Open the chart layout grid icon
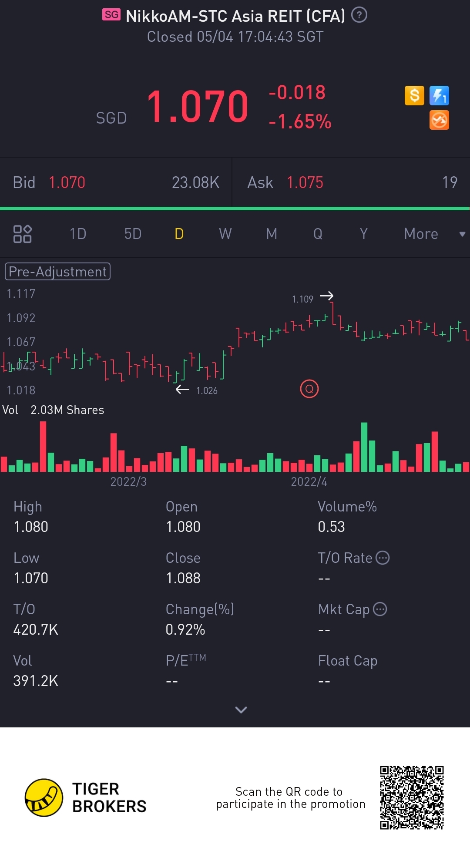Screen dimensions: 470x868 [x=23, y=234]
